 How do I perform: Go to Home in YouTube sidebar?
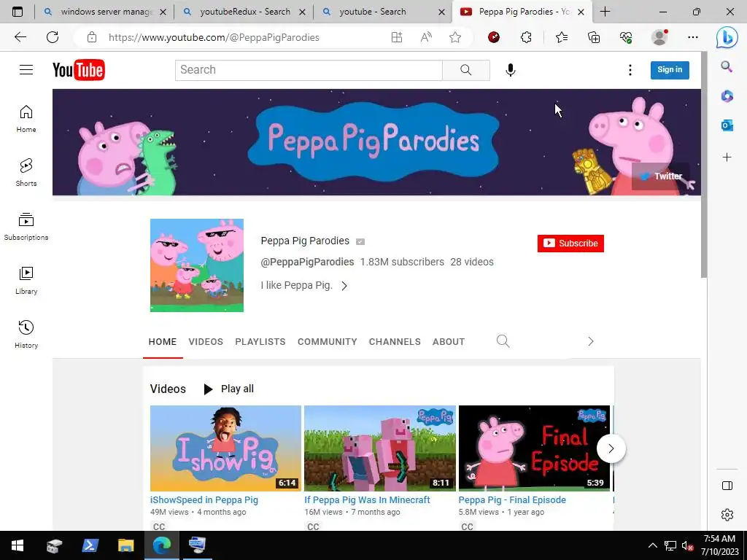pos(26,119)
